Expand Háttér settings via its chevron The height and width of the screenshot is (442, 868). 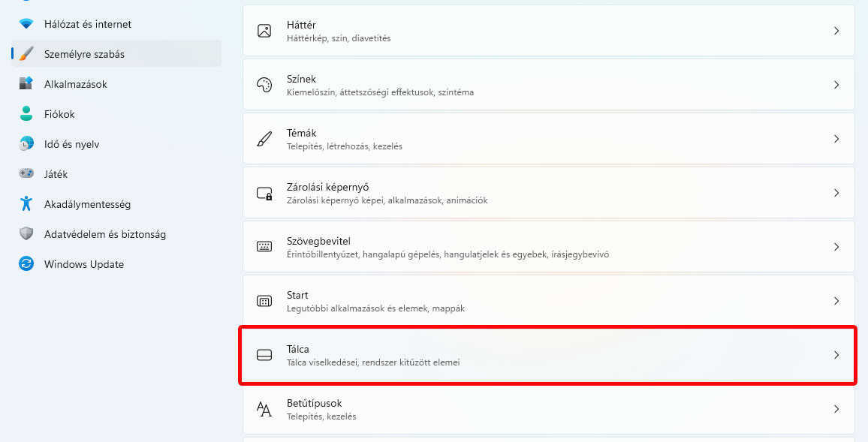[x=836, y=32]
